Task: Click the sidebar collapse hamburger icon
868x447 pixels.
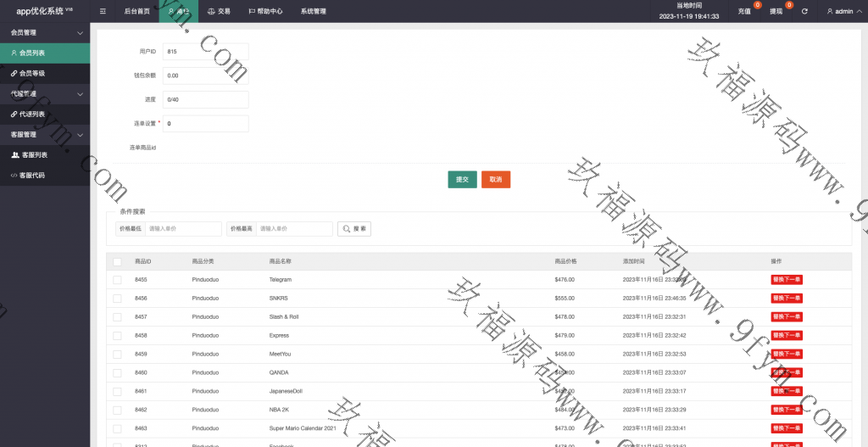Action: tap(103, 12)
